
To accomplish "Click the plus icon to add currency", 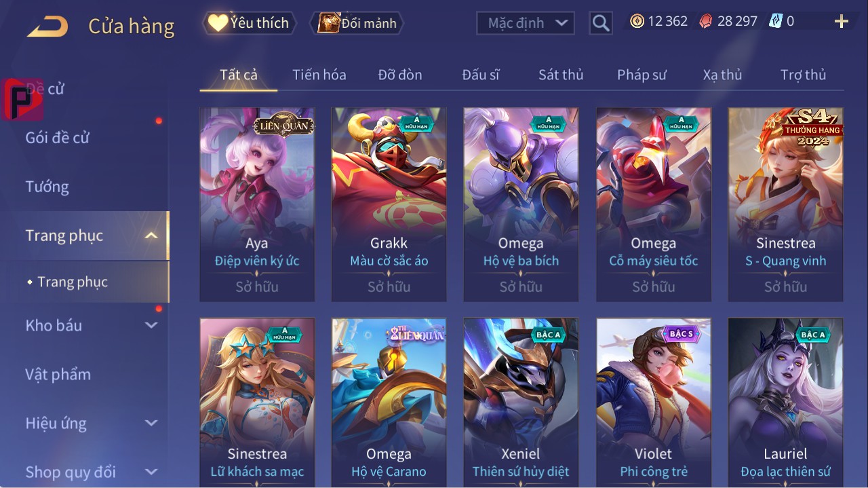I will pyautogui.click(x=842, y=22).
